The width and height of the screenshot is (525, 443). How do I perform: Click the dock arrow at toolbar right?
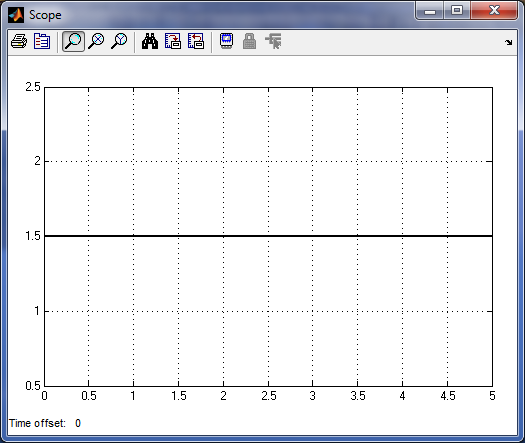click(x=509, y=42)
